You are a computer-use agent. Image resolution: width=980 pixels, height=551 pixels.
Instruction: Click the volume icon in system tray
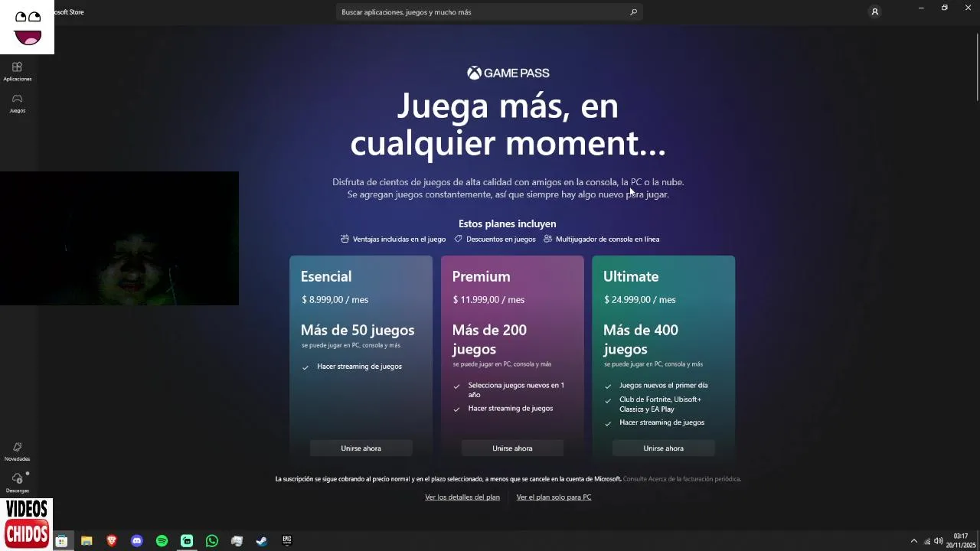(x=939, y=541)
